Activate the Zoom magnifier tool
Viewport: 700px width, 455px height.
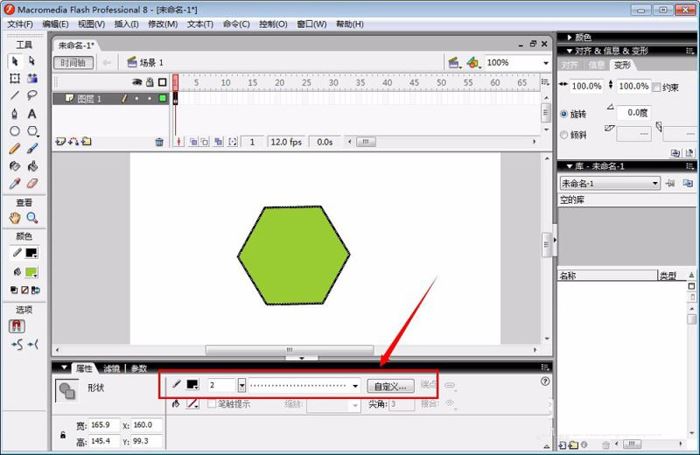coord(32,218)
